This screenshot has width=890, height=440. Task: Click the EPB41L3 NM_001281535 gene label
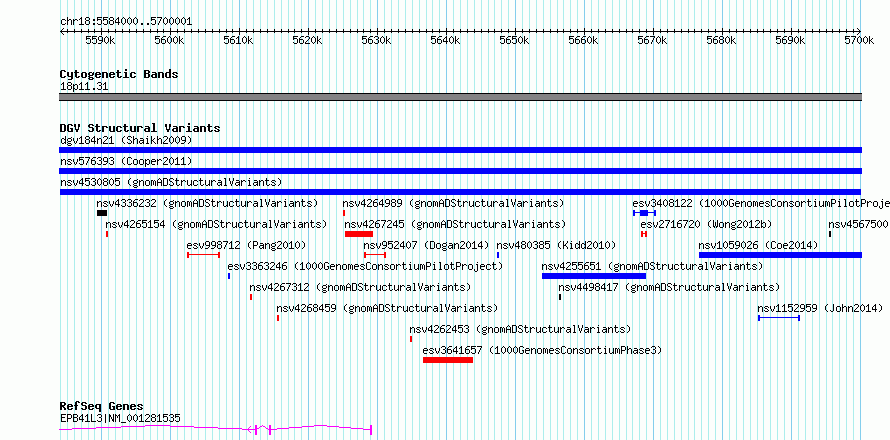[120, 418]
